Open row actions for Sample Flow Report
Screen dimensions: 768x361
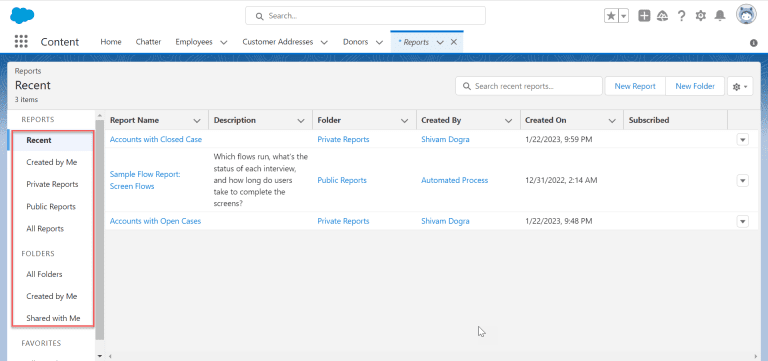tap(743, 181)
